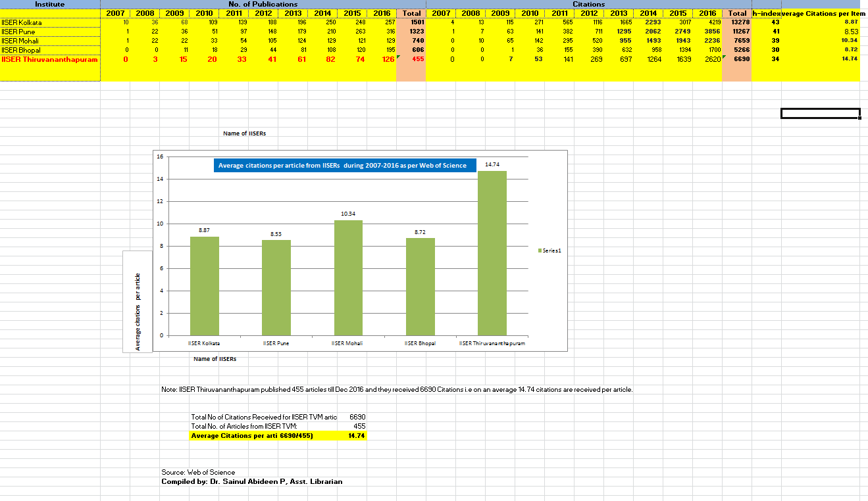Select the blue chart title box
Screen dimensions: 868x501
click(x=343, y=165)
